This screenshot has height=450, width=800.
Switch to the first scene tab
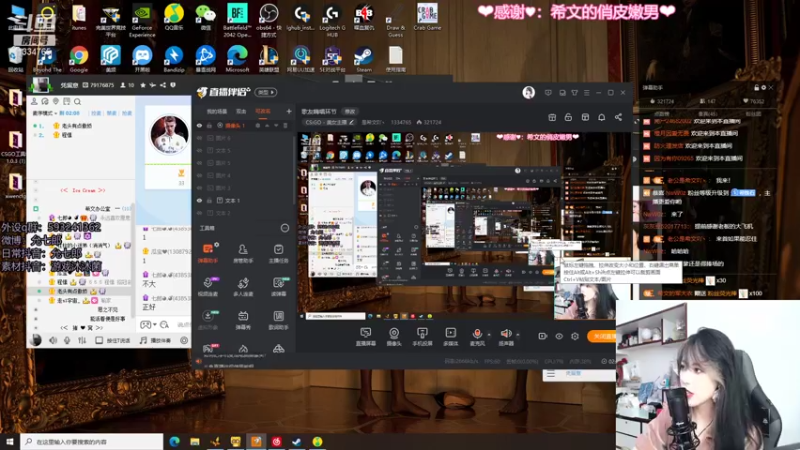(216, 111)
